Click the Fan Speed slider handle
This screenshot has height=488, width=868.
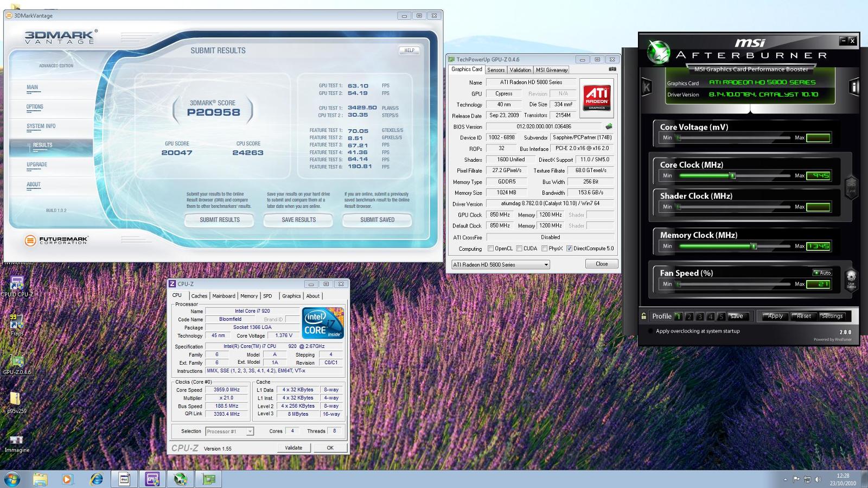678,284
